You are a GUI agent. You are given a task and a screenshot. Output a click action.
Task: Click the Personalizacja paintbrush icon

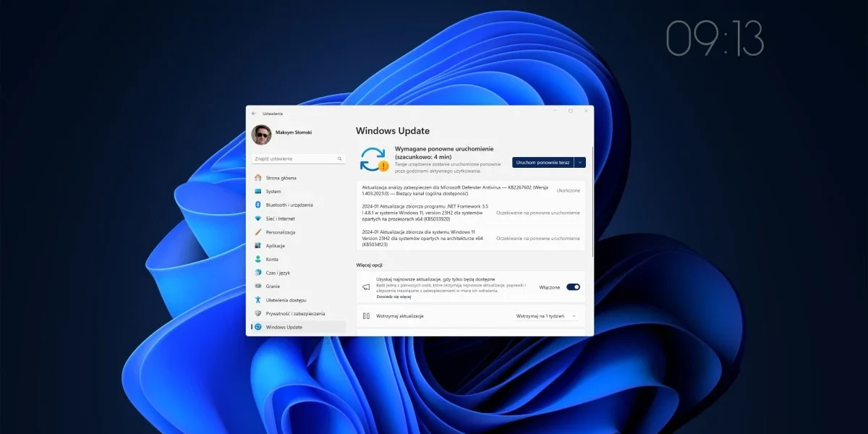click(258, 232)
